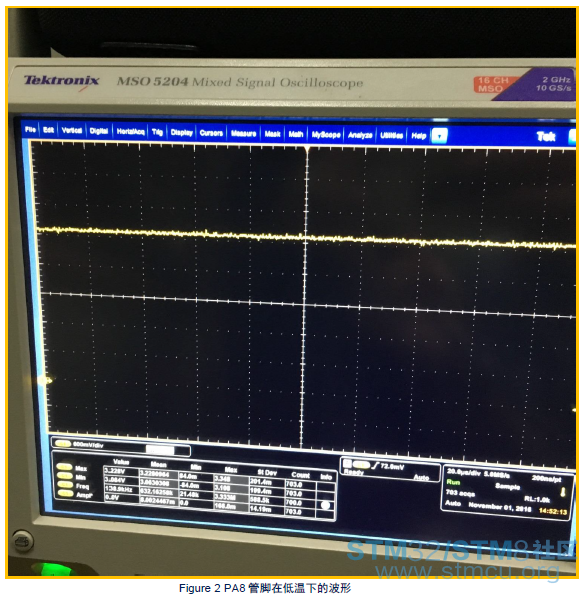584x596 pixels.
Task: Click the 20.0µs/div timebase readout
Action: pos(463,472)
